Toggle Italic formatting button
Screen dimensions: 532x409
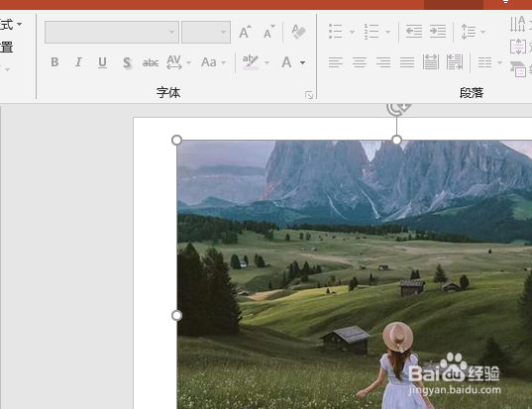coord(78,62)
